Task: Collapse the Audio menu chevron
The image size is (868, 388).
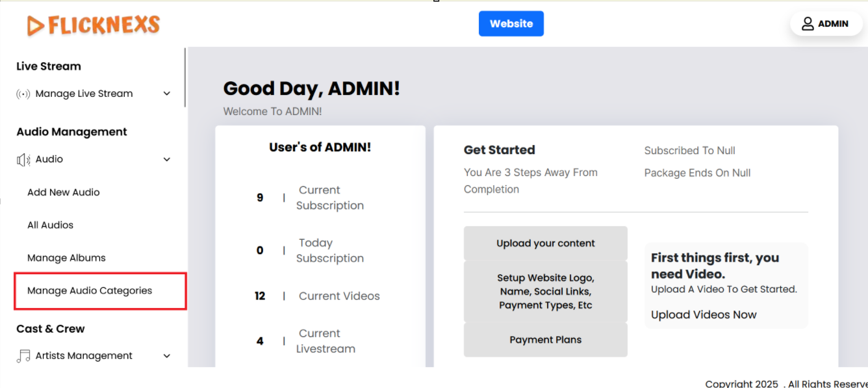Action: (167, 159)
